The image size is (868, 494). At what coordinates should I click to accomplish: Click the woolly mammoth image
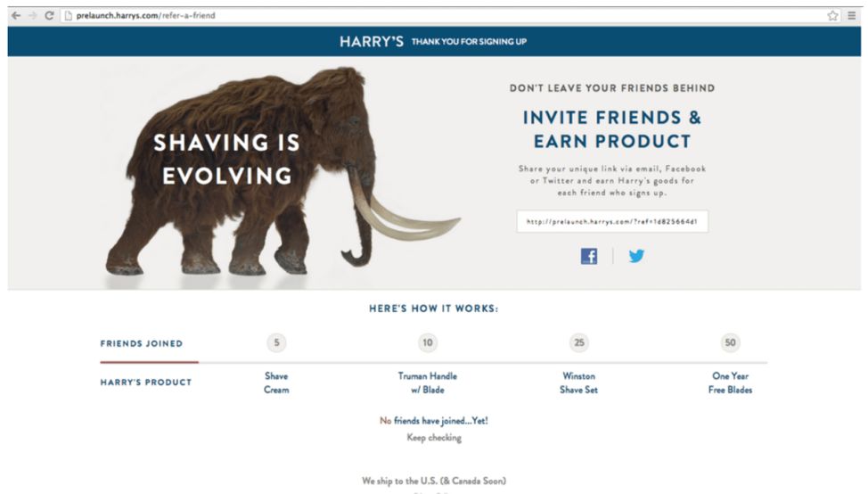point(283,172)
